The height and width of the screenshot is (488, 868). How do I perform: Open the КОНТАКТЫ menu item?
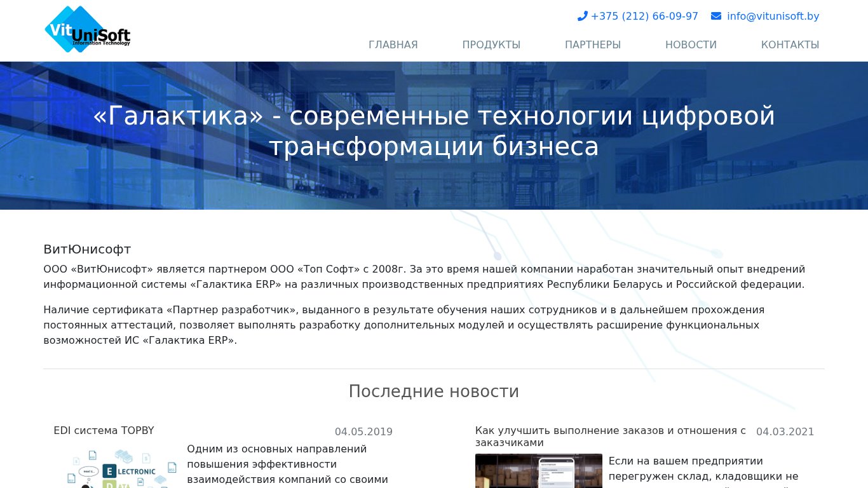coord(790,45)
